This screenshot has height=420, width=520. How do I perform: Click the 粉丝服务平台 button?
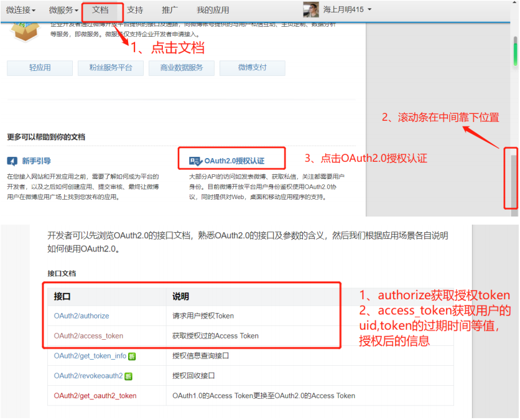tap(111, 68)
